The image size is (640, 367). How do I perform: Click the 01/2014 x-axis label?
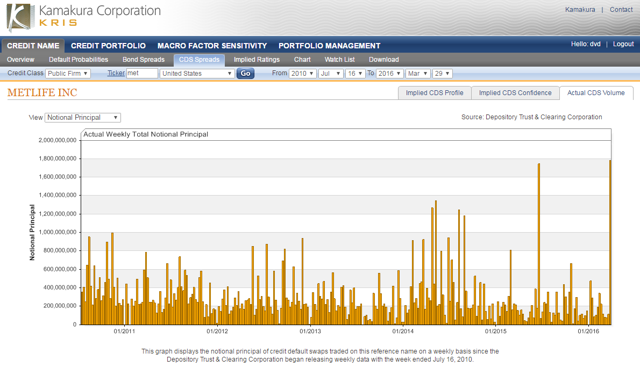(402, 331)
